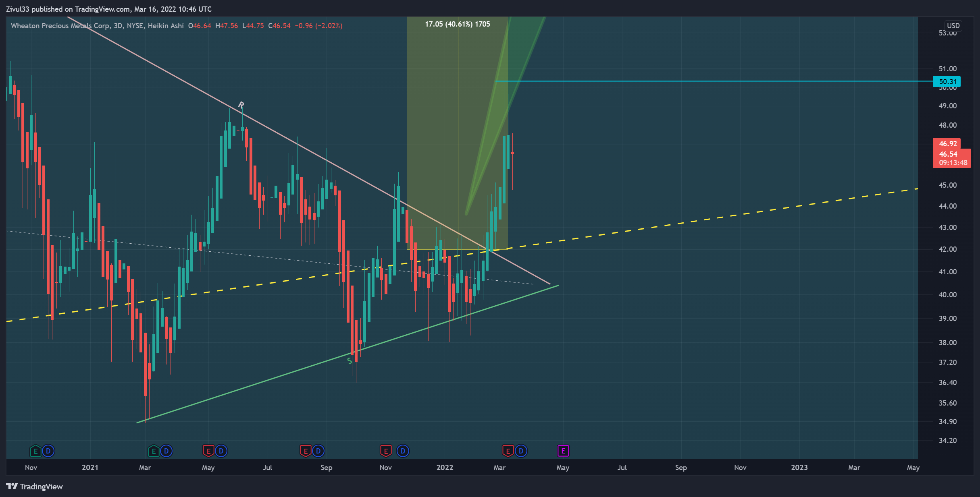
Task: Click the green E earnings marker nearest Nov 2020
Action: pos(35,451)
